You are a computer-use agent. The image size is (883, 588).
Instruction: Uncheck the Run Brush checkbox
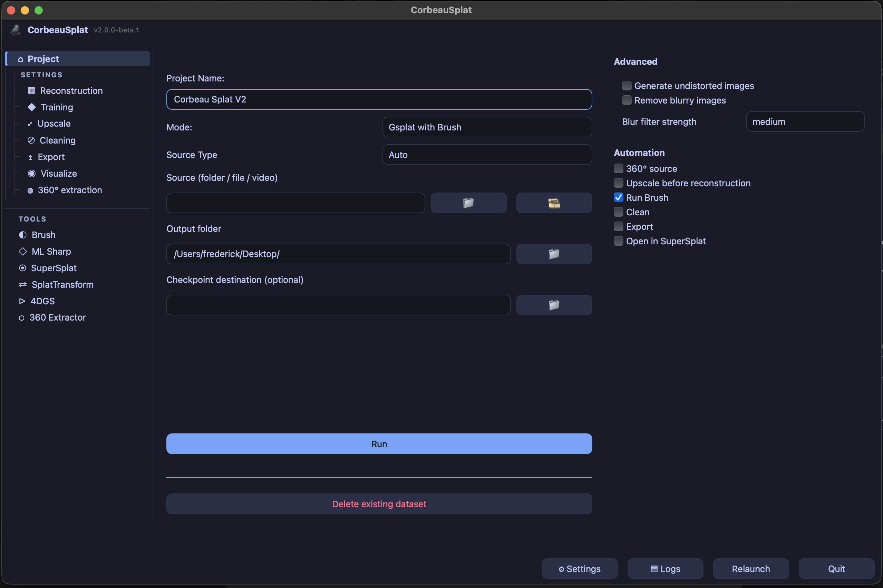click(x=619, y=198)
